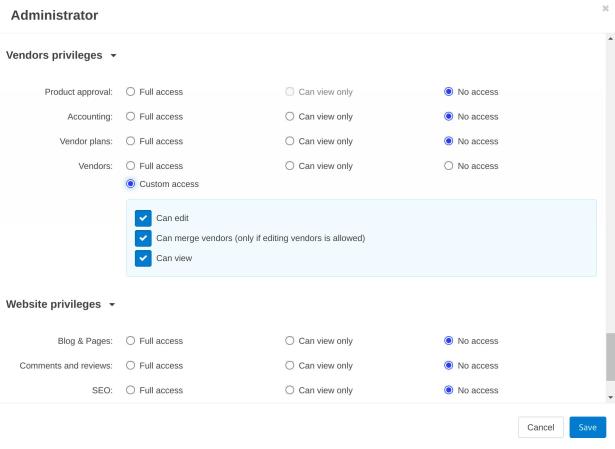The image size is (615, 449).
Task: Select Custom access for Vendors
Action: (x=131, y=184)
